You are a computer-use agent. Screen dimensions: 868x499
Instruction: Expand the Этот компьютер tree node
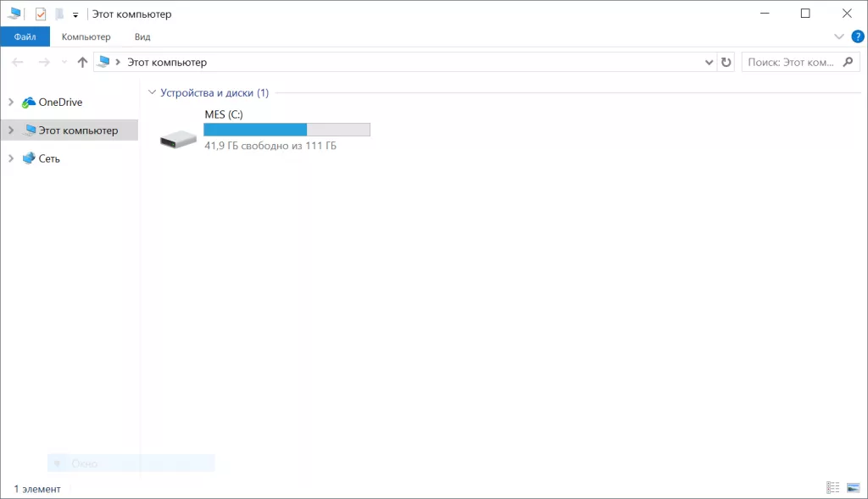[10, 130]
